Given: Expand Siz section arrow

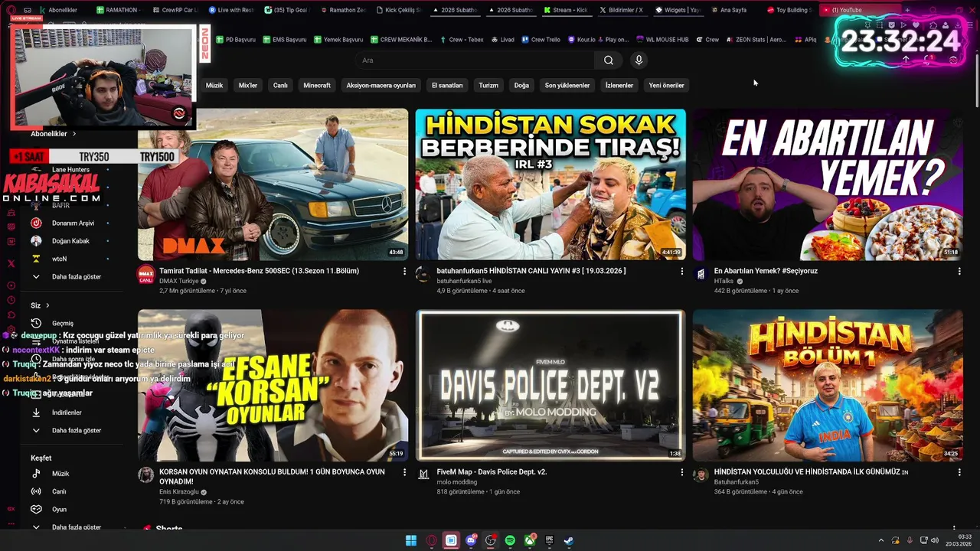Looking at the screenshot, I should [x=47, y=305].
